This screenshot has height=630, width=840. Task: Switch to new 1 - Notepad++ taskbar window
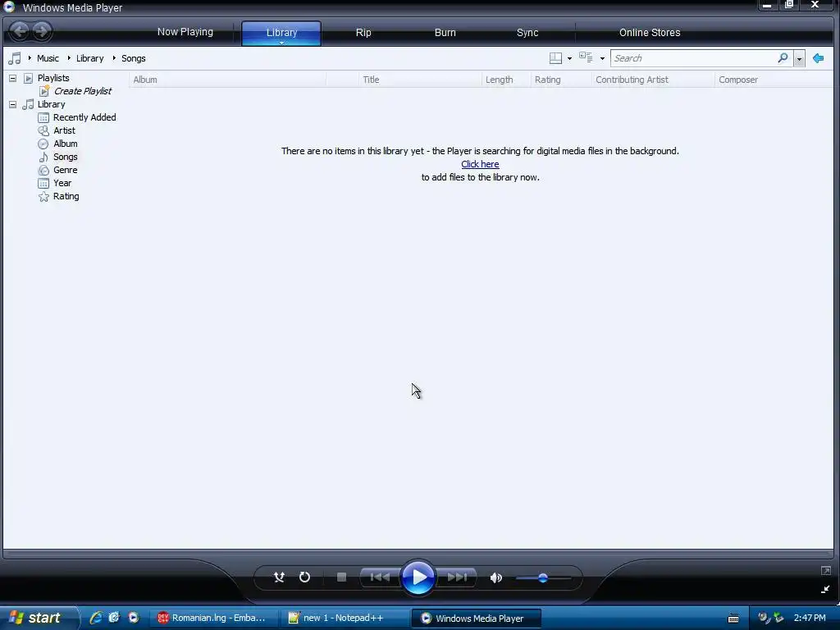coord(345,618)
